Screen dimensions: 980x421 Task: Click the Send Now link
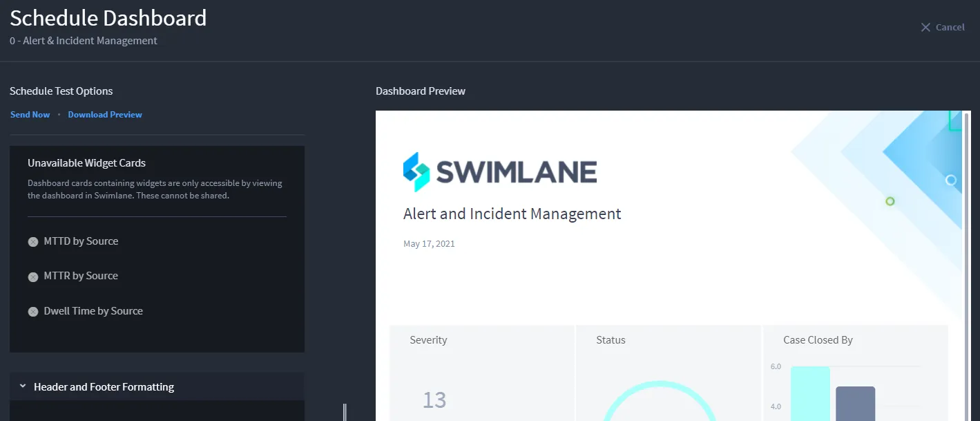(x=30, y=115)
